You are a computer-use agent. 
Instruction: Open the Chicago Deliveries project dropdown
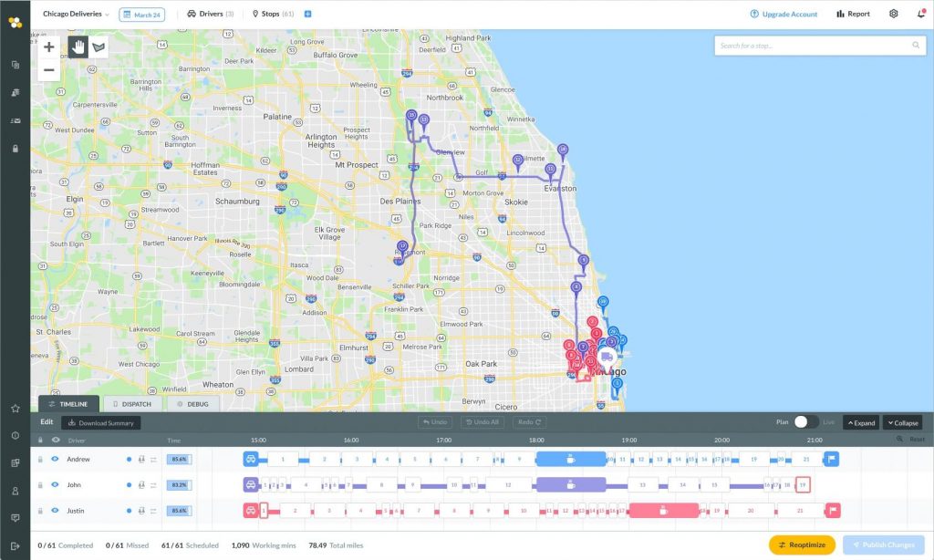point(73,14)
